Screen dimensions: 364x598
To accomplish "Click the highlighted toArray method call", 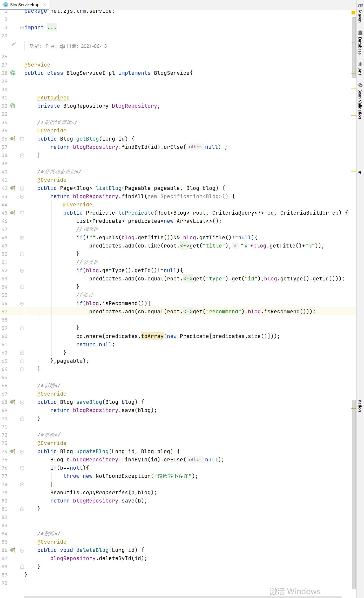I will (152, 336).
